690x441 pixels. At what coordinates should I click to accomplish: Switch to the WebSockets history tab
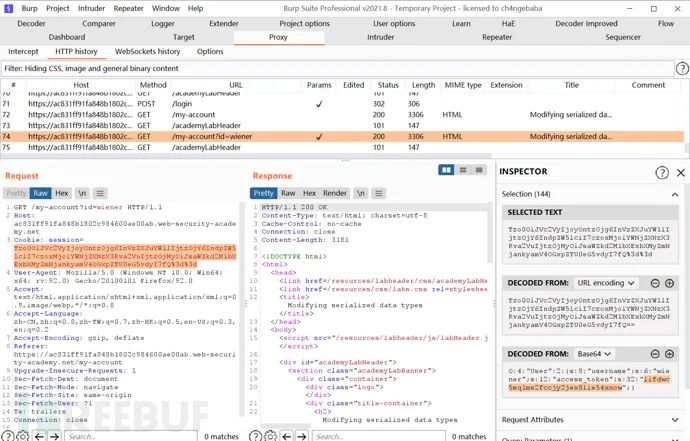147,51
